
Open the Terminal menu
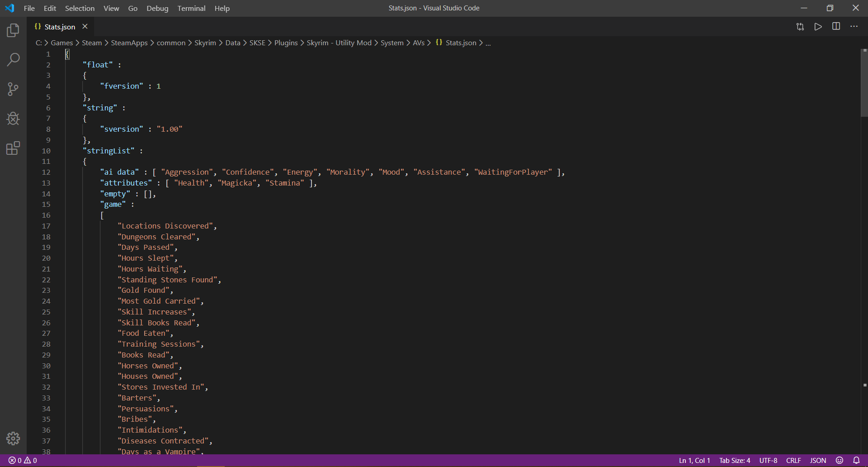tap(191, 8)
